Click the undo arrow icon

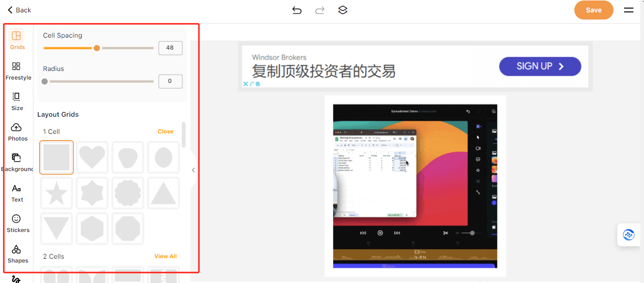[x=297, y=10]
